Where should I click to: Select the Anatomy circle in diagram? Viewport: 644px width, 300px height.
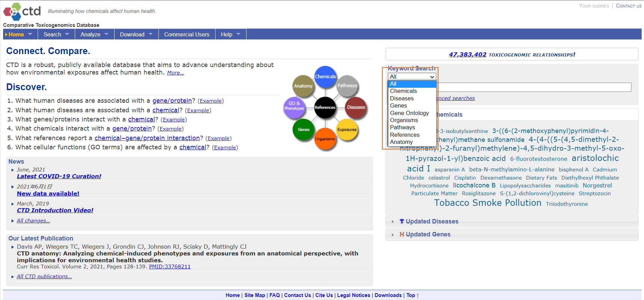(x=303, y=86)
